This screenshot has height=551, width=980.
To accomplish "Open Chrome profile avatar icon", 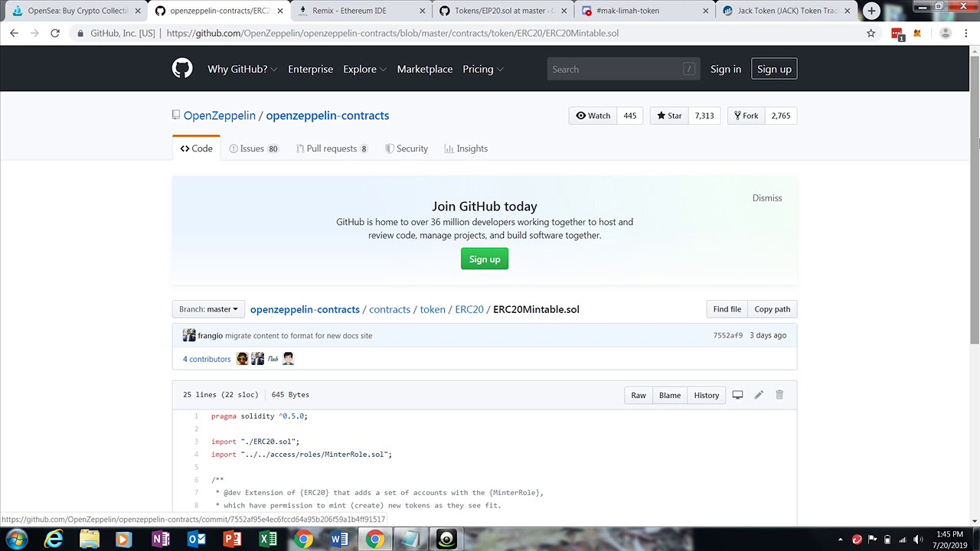I will tap(945, 33).
